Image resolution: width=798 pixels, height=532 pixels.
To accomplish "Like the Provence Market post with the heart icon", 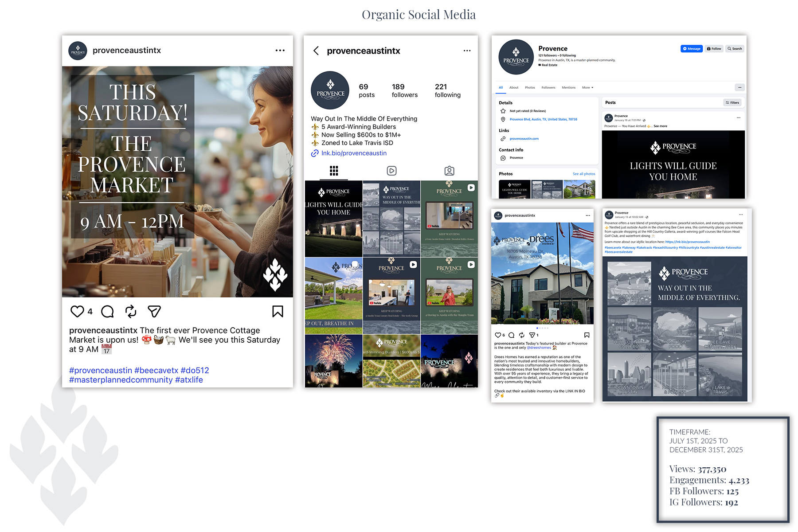I will click(77, 312).
